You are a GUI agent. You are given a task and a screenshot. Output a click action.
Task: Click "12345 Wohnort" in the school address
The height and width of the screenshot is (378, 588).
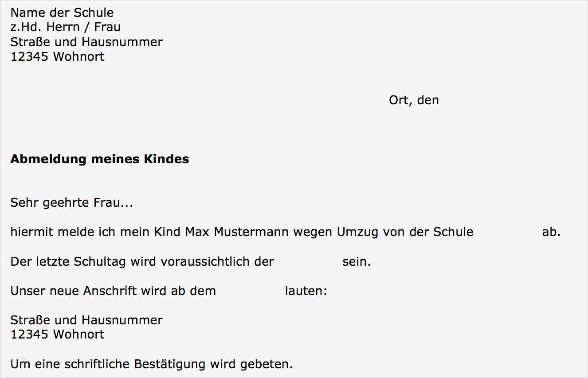pos(57,57)
